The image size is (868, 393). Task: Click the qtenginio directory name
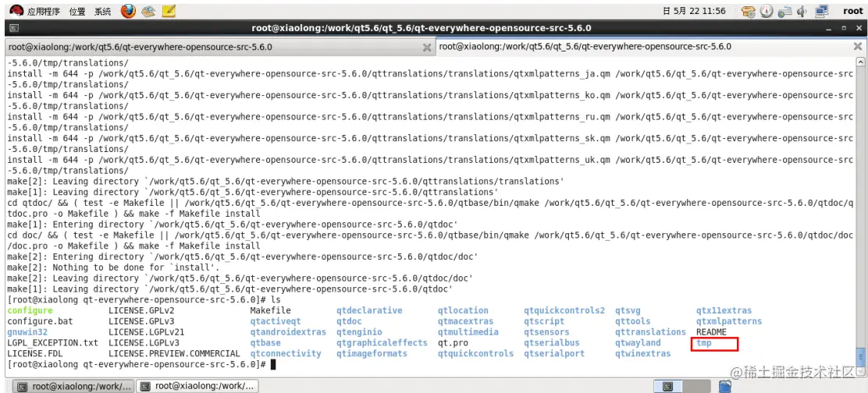click(x=359, y=332)
